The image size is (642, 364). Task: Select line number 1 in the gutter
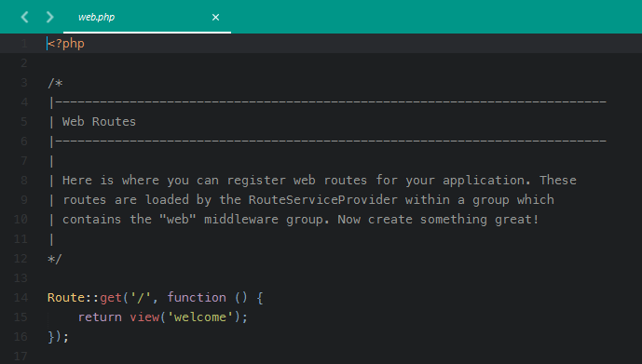point(24,44)
